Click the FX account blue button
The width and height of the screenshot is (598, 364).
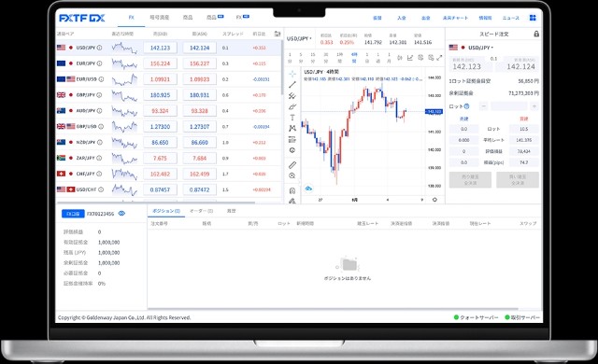[x=73, y=214]
